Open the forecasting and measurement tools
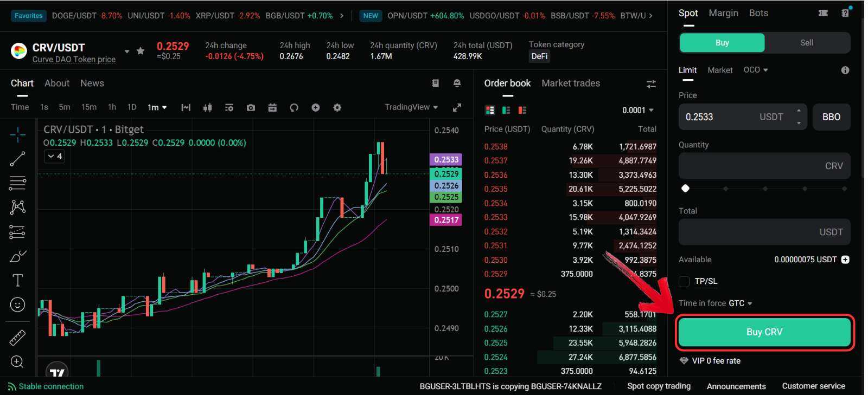Viewport: 868px width, 395px height. 17,232
